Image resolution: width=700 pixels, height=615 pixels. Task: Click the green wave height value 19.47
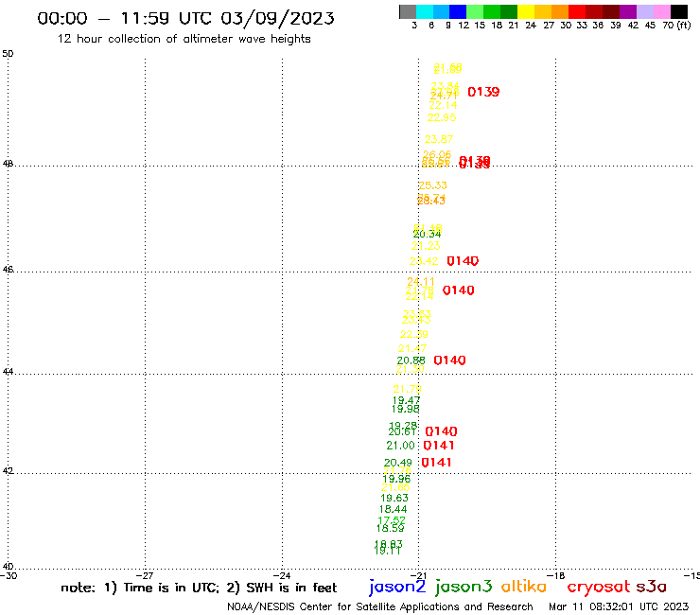[406, 400]
